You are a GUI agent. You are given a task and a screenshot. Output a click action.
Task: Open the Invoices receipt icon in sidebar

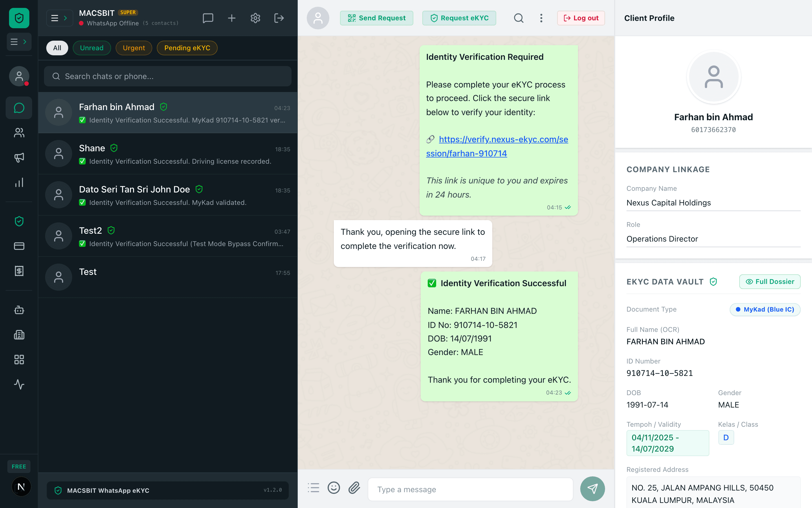pos(19,271)
